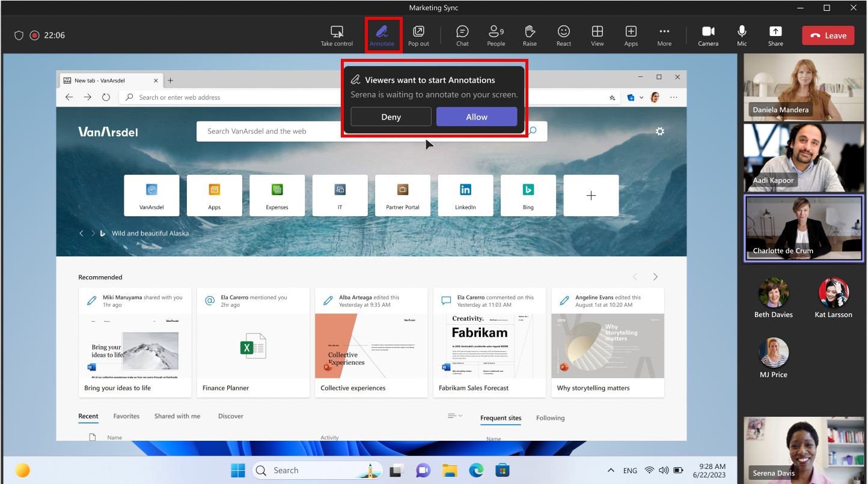Open Fabrikam Sales Forecast document thumbnail
Screen dimensions: 868x484
pos(489,346)
